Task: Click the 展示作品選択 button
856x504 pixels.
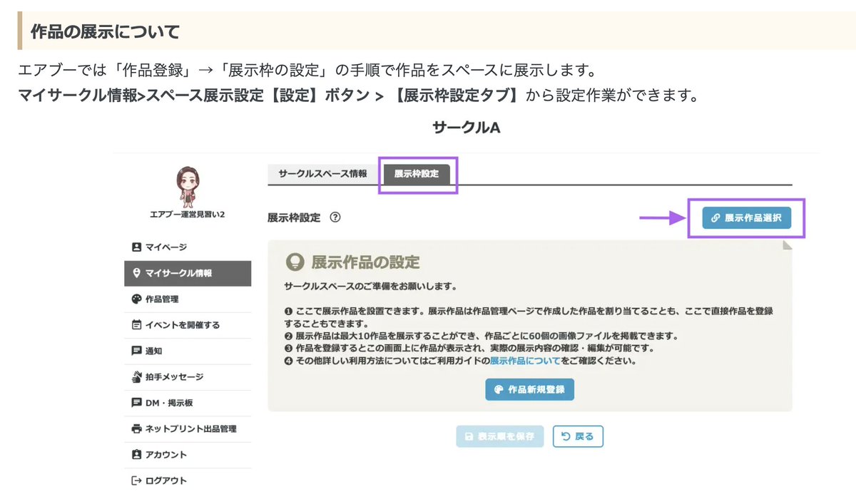Action: click(x=746, y=218)
